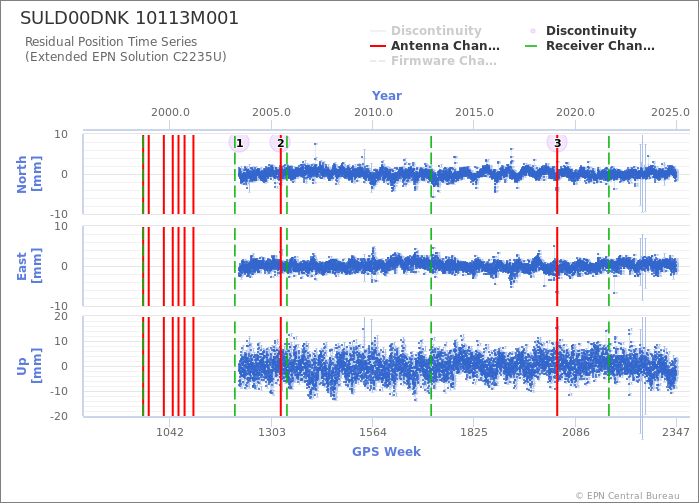Click the 2015.0 year tick label

[x=474, y=112]
